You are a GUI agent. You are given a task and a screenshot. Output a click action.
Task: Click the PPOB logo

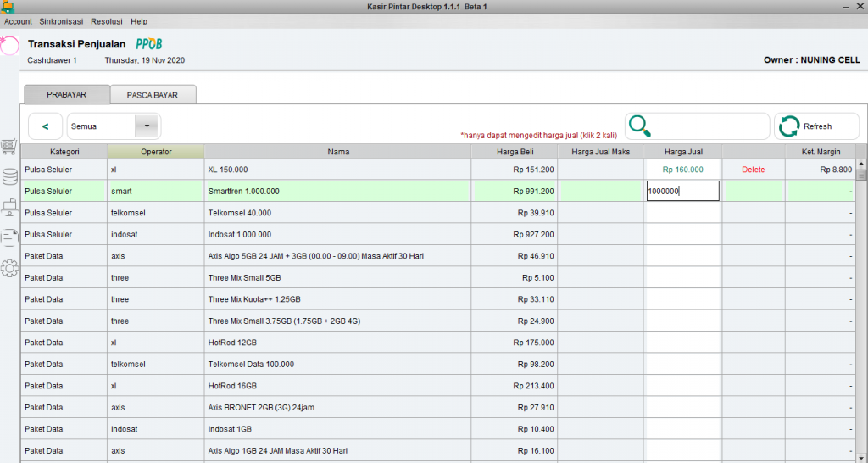[x=149, y=44]
